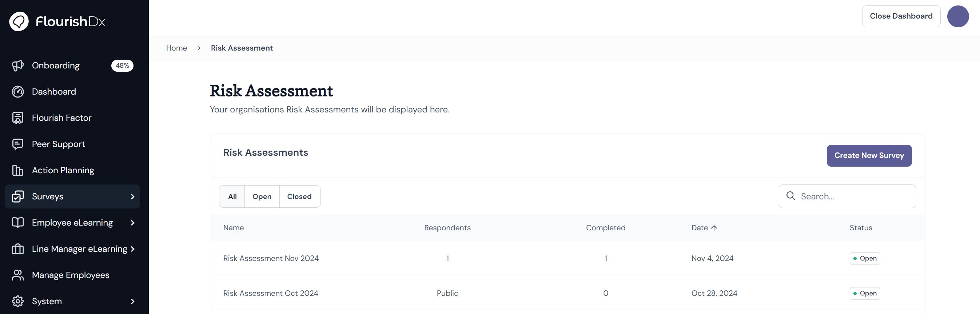Select the Open filter tab
Viewport: 980px width, 314px height.
click(262, 197)
